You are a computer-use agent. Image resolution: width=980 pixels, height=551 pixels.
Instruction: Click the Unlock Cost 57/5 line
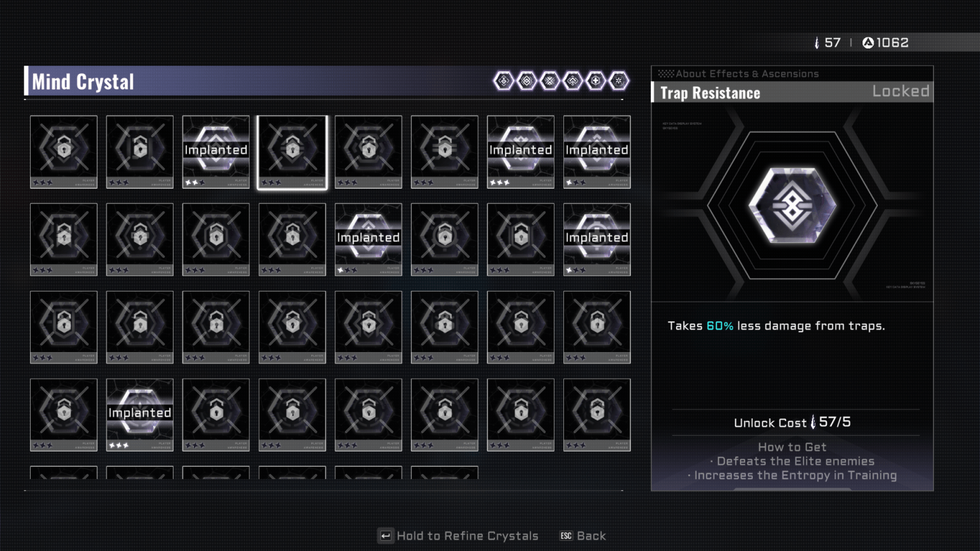point(792,422)
